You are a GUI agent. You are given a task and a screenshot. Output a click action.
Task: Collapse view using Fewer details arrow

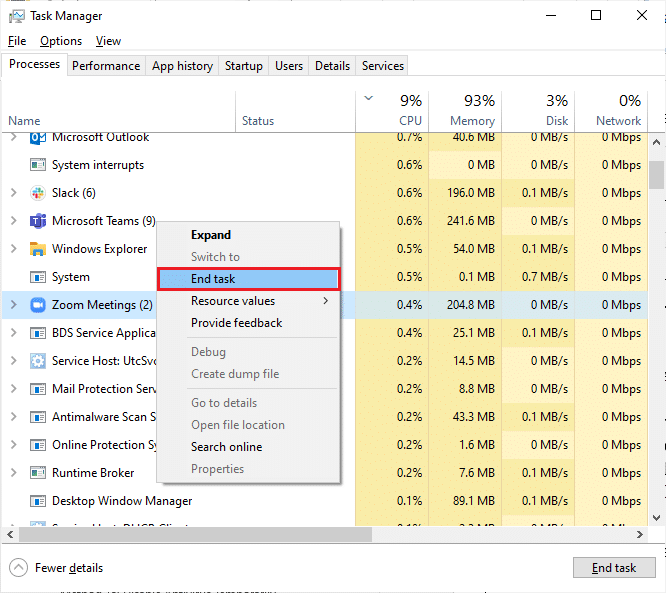pyautogui.click(x=18, y=568)
